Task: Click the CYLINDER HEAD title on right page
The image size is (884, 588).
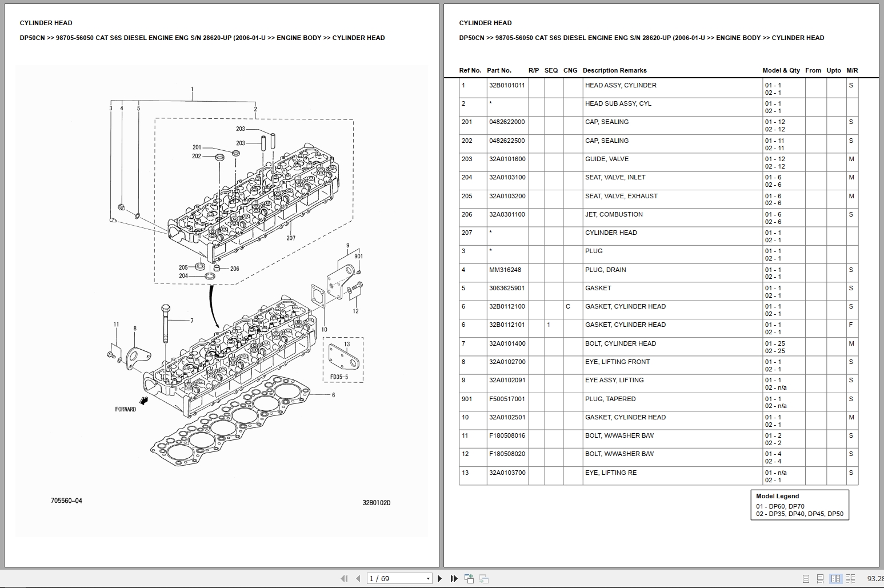Action: [x=484, y=23]
